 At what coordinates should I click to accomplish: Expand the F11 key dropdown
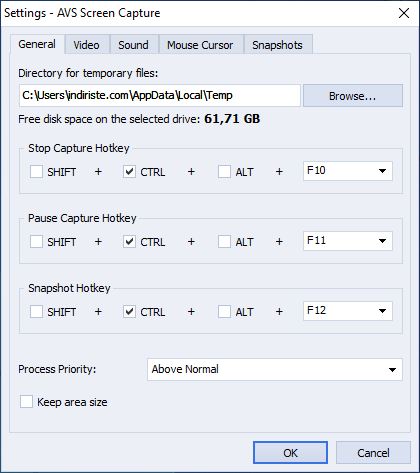pos(348,241)
